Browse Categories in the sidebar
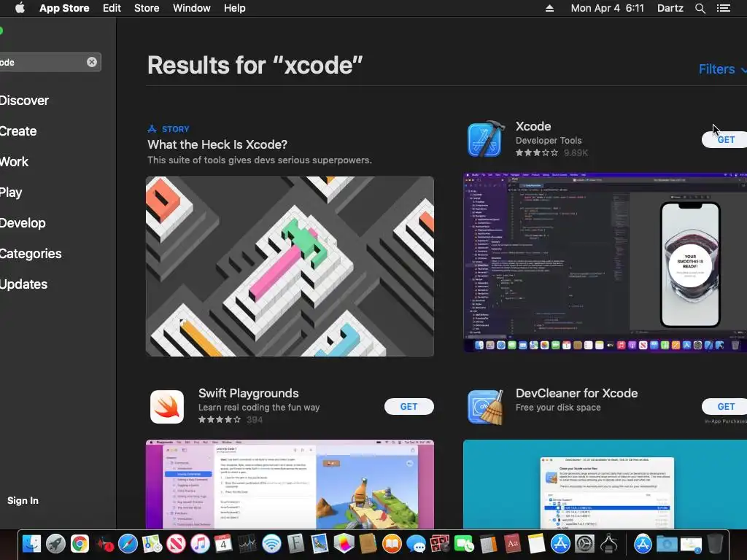Image resolution: width=747 pixels, height=560 pixels. pyautogui.click(x=31, y=253)
